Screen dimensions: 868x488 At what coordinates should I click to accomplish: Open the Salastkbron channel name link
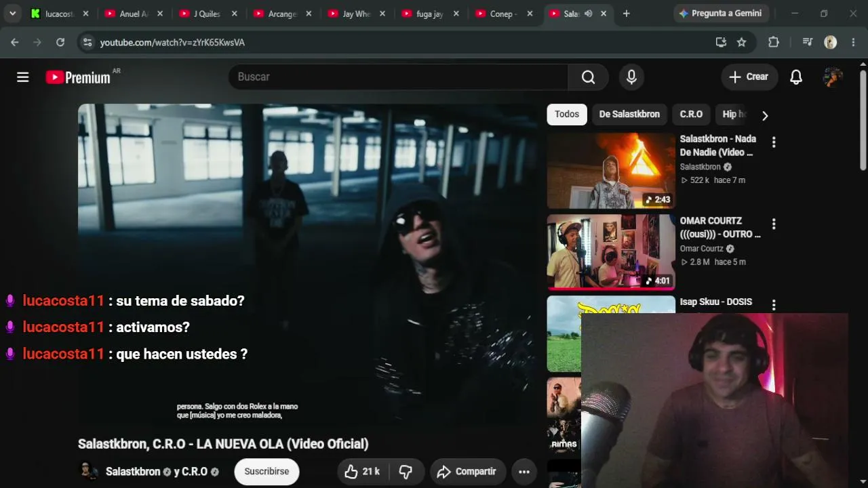(133, 472)
